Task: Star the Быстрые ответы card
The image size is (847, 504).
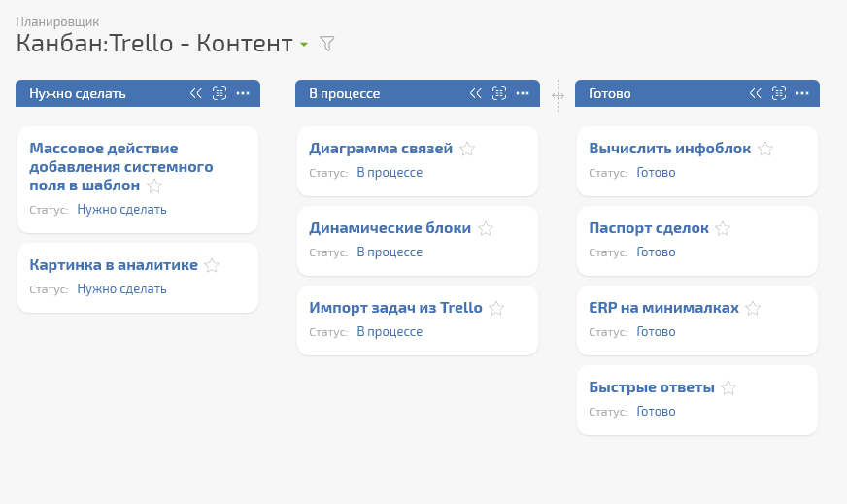Action: coord(728,387)
